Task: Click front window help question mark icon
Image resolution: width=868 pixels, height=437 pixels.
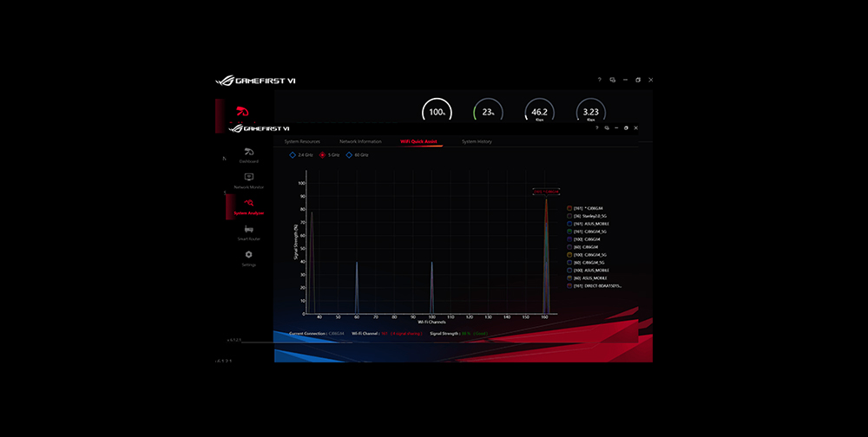Action: pos(597,127)
